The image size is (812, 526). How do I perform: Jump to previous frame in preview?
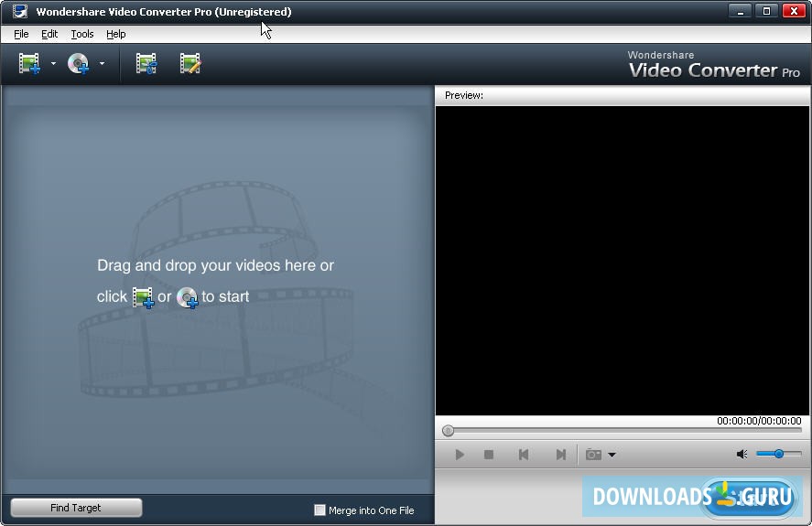point(524,455)
